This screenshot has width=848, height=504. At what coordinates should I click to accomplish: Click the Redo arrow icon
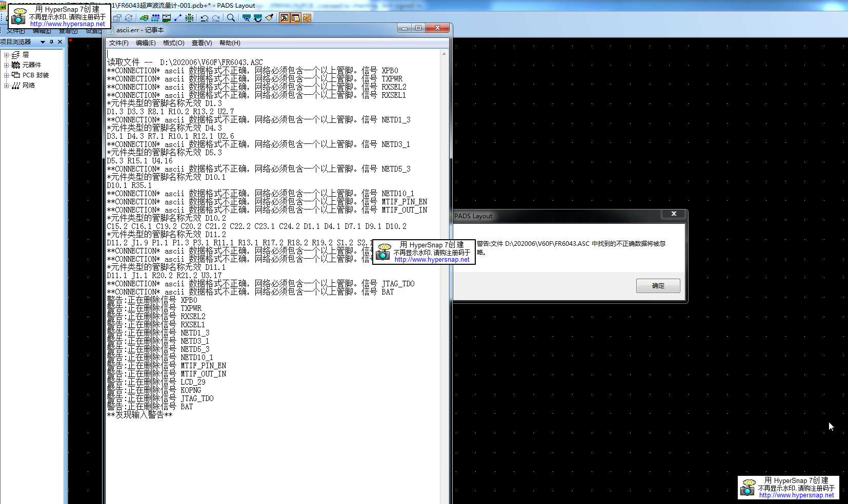pyautogui.click(x=216, y=18)
